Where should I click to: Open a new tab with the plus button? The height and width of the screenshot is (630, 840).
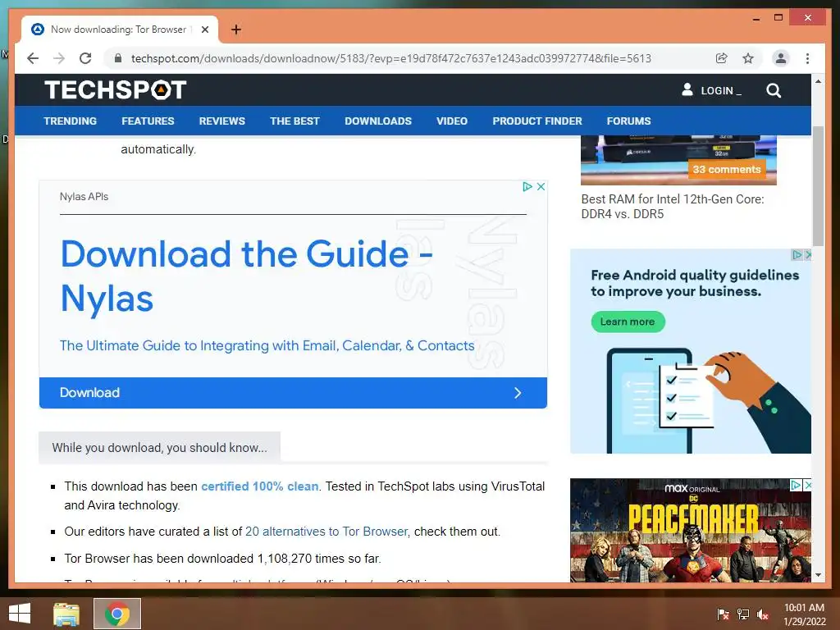(236, 30)
